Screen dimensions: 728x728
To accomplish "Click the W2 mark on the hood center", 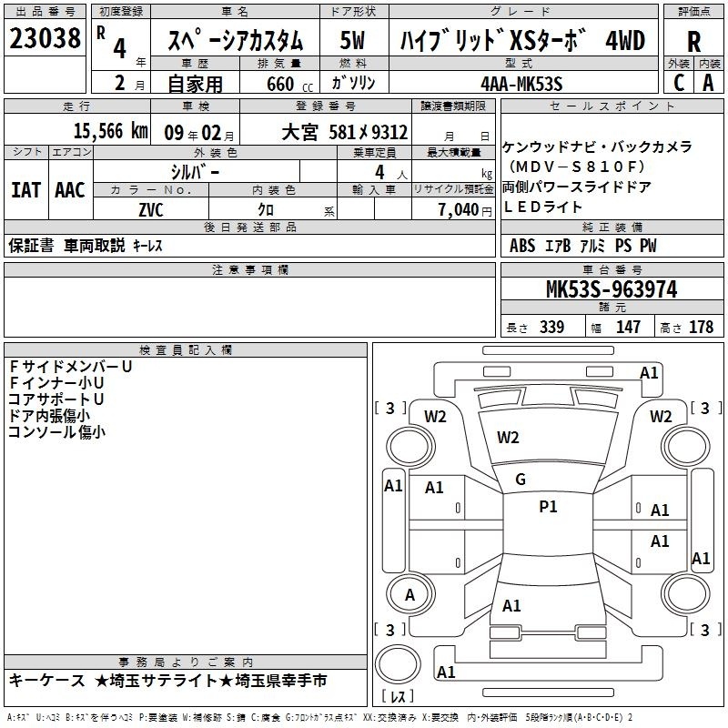I will [x=508, y=438].
